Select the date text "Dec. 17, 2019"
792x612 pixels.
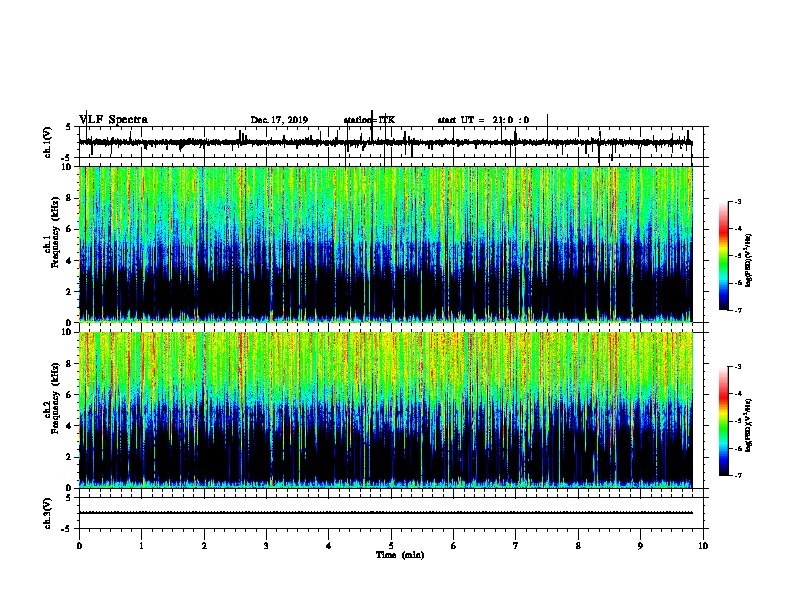click(279, 120)
